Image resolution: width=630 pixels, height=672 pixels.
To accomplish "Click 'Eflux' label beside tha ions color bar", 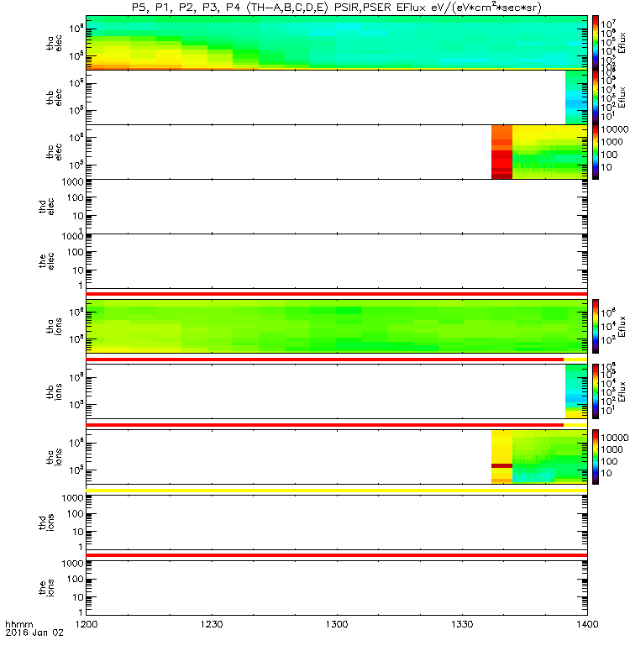I will pyautogui.click(x=622, y=327).
